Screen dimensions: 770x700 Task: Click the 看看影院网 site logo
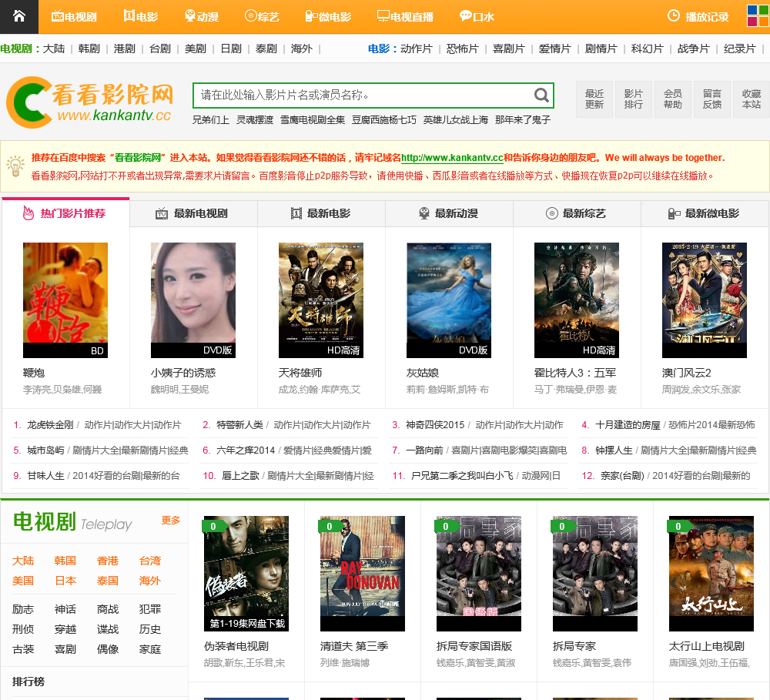pos(89,101)
